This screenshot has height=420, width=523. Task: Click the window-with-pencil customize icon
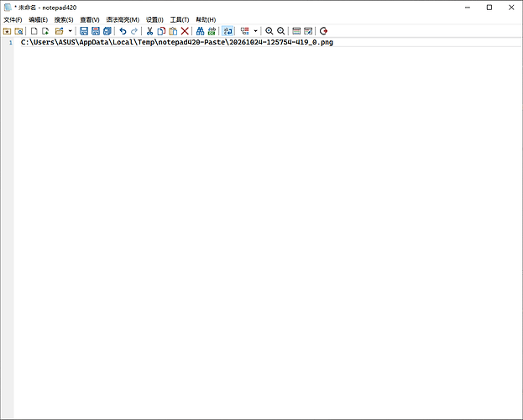[308, 31]
